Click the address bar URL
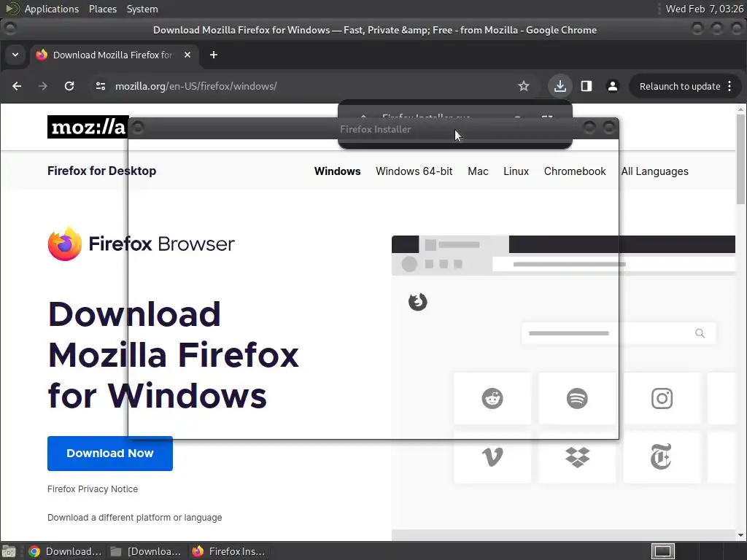This screenshot has width=747, height=560. 196,86
